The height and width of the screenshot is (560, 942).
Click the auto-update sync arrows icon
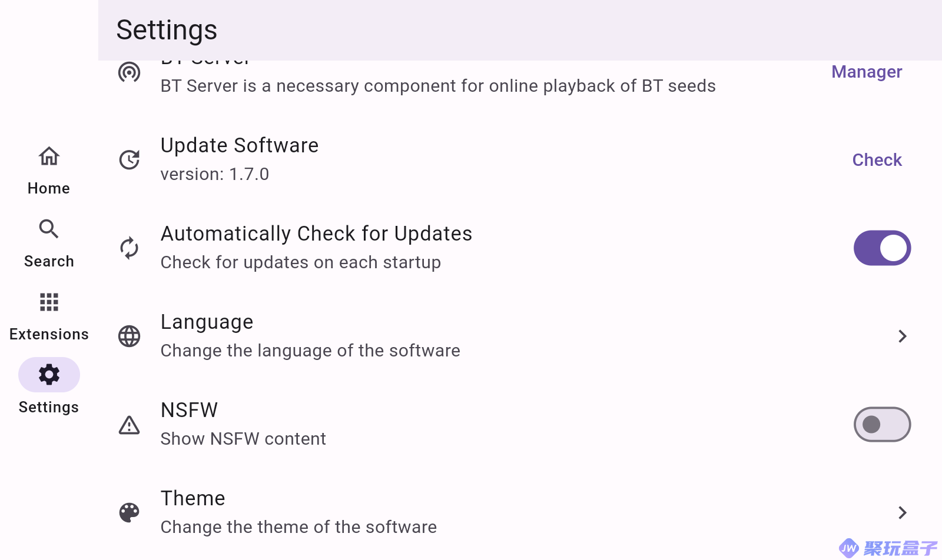point(129,248)
